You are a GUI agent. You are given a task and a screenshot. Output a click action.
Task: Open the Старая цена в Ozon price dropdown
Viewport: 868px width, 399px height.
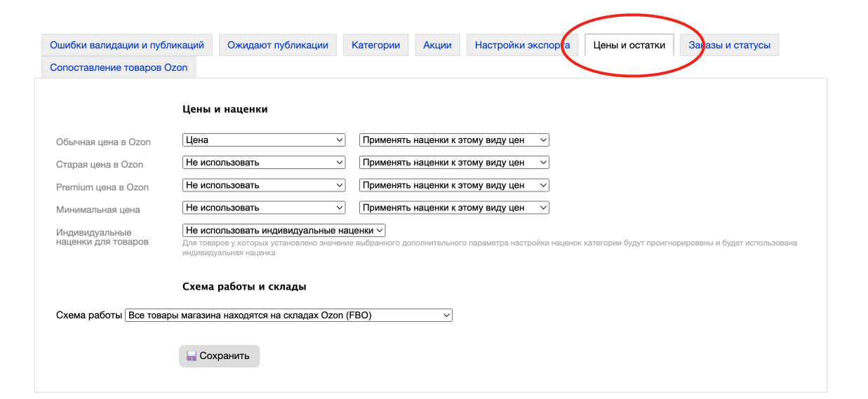(264, 163)
